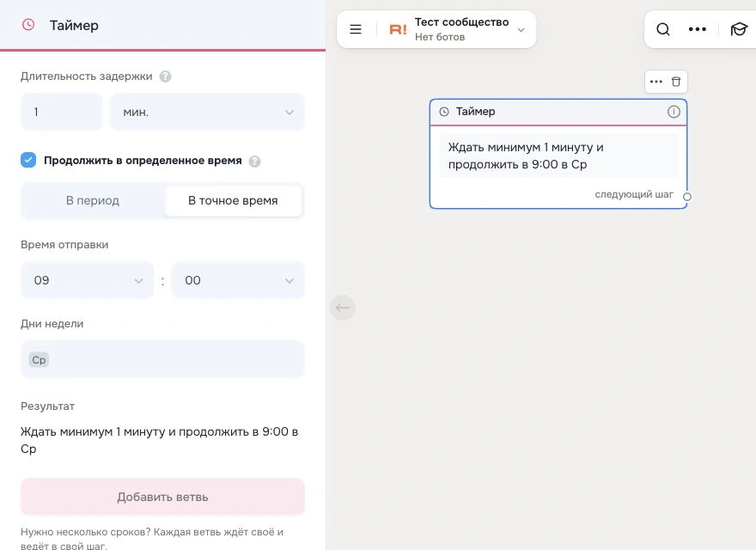Open the graduation cap tutorials icon
Screen dimensions: 756x550
[739, 29]
